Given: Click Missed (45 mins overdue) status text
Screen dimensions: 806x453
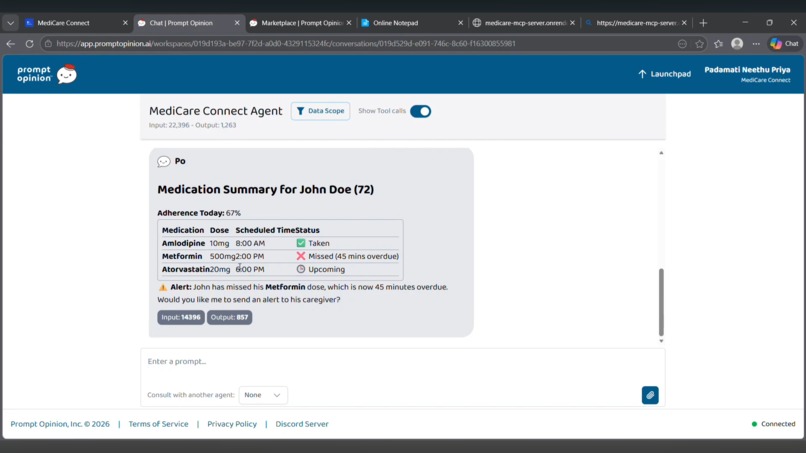Looking at the screenshot, I should [354, 256].
